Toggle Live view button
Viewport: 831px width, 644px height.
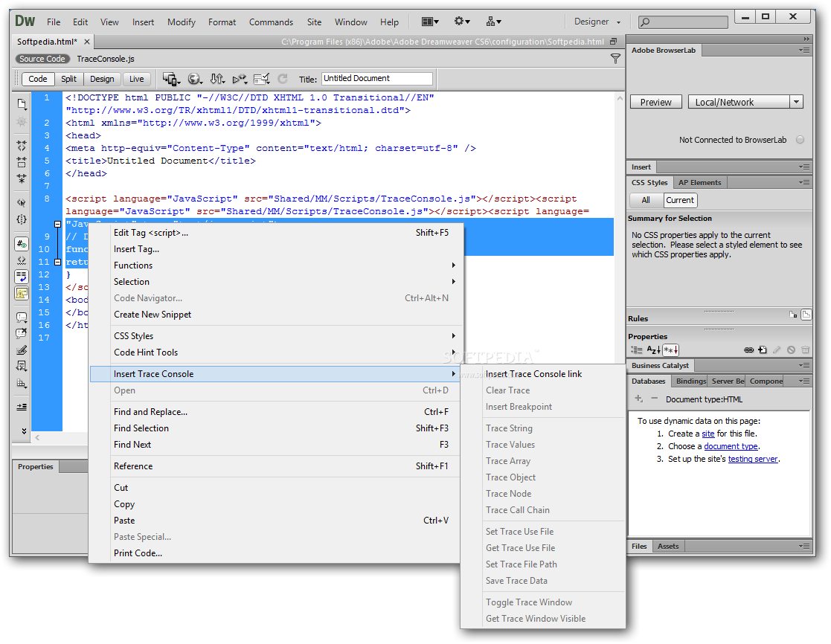(136, 79)
